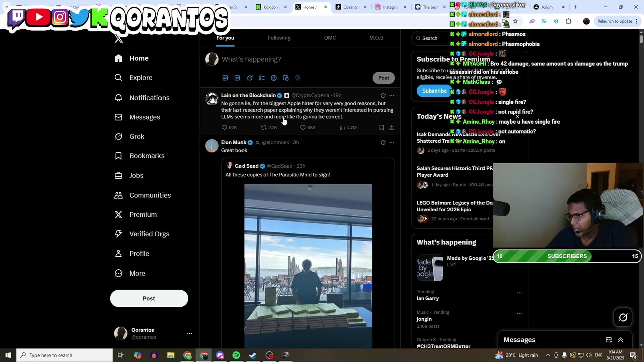Open the Made by Google live event
The width and height of the screenshot is (644, 362).
pyautogui.click(x=455, y=267)
